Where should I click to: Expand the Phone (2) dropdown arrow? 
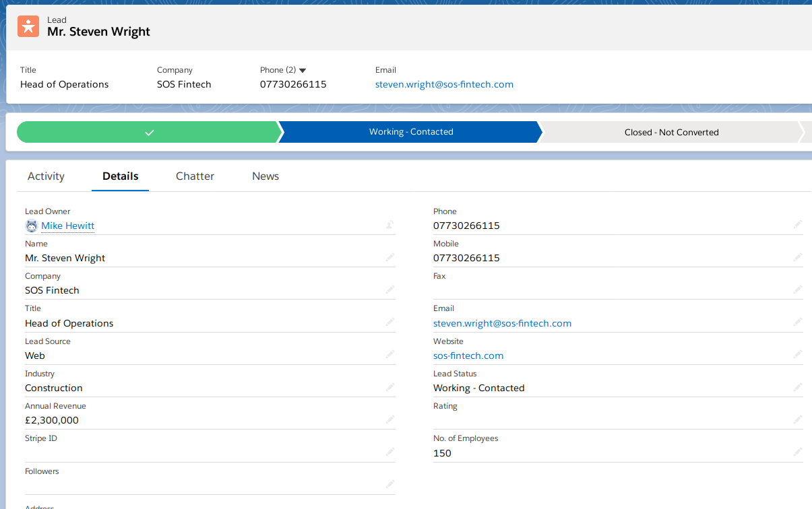[x=303, y=70]
